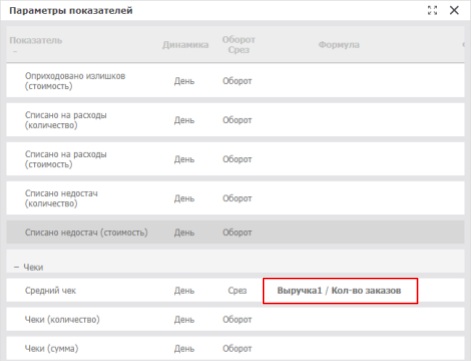Image resolution: width=471 pixels, height=361 pixels.
Task: Click the Оборот Срез column header
Action: pyautogui.click(x=239, y=44)
